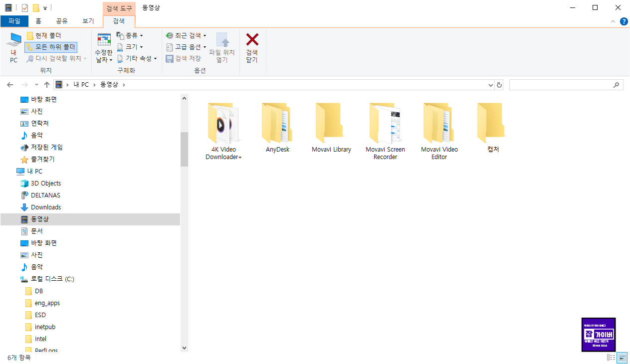The height and width of the screenshot is (364, 630).
Task: Switch to details view in status bar
Action: pyautogui.click(x=611, y=358)
